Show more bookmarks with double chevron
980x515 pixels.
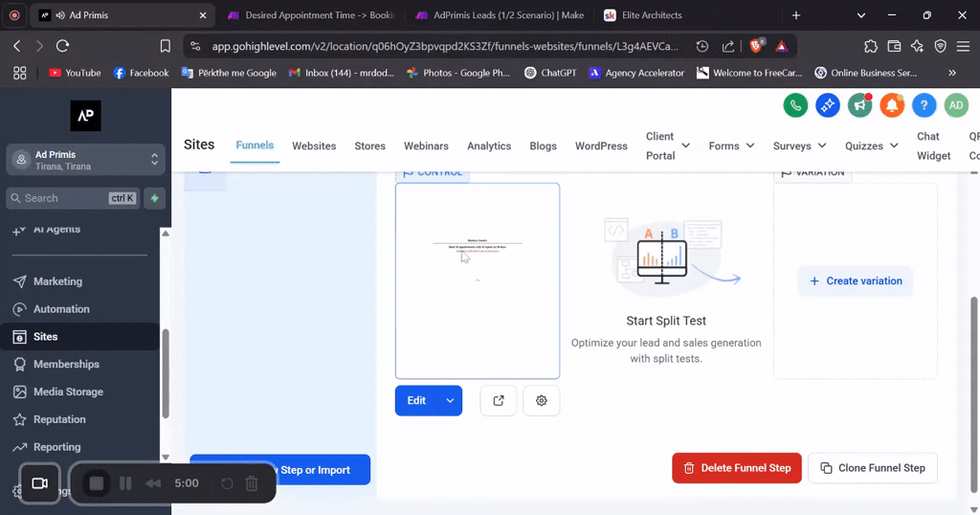click(952, 73)
